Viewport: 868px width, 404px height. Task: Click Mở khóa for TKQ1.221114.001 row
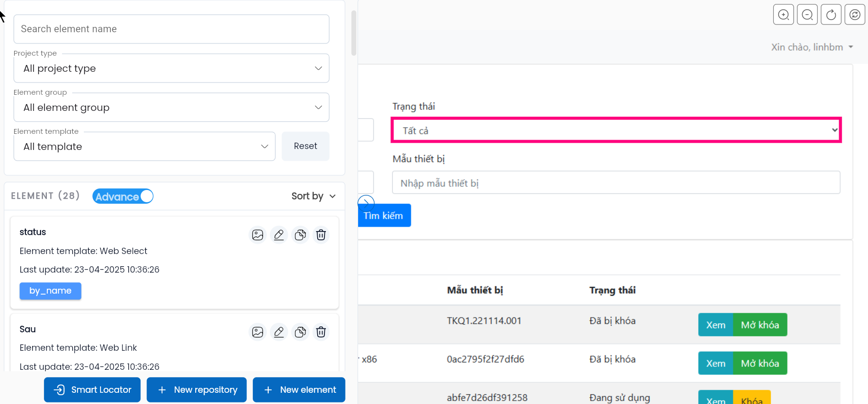(760, 325)
